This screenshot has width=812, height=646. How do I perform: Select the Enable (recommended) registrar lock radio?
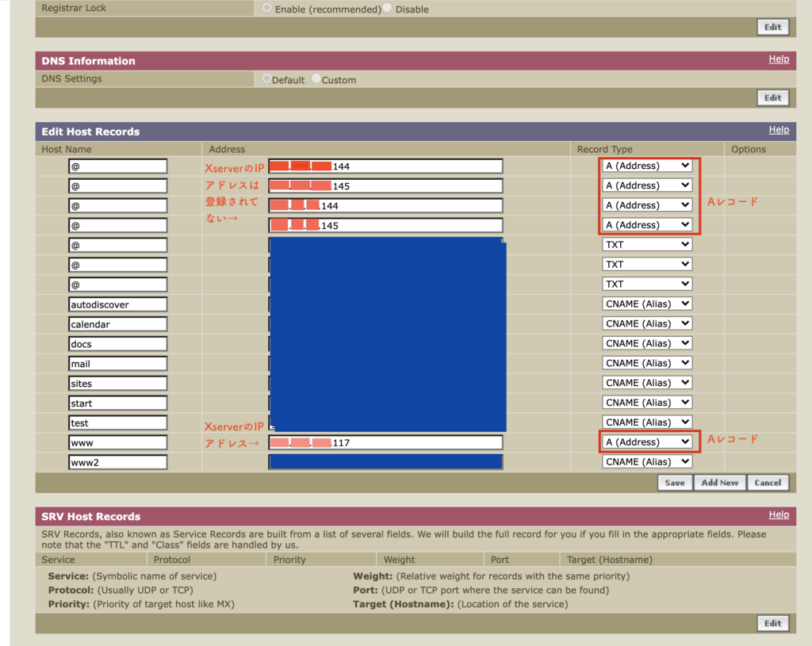[x=266, y=8]
